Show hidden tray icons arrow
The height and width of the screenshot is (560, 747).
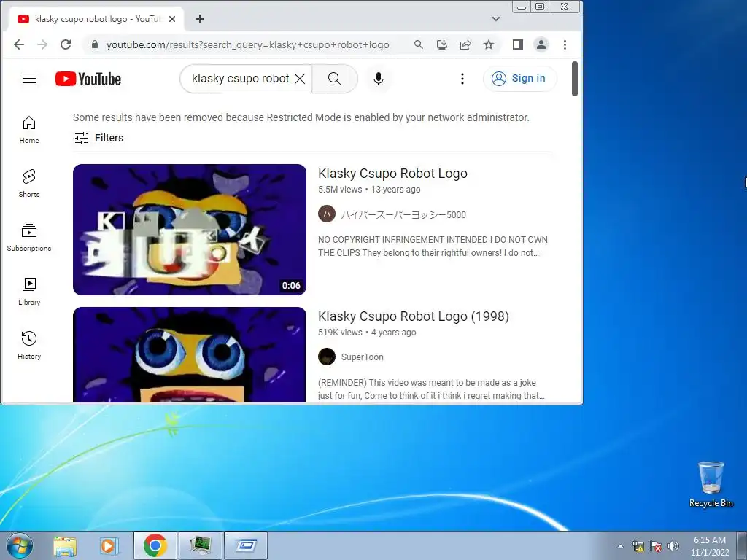[620, 546]
